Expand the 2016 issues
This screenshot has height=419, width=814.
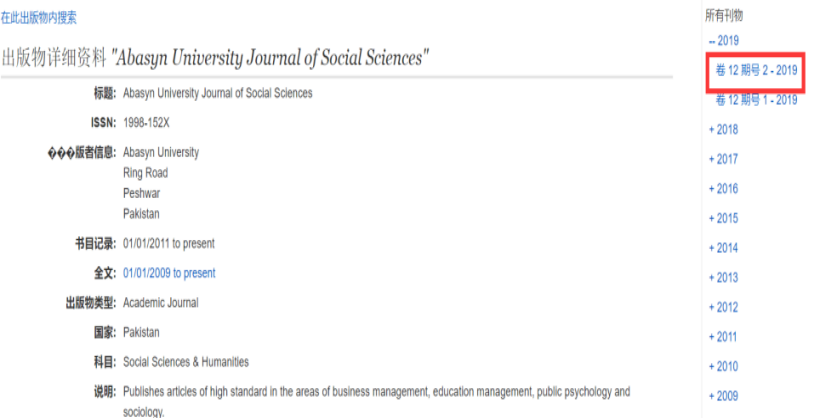tap(724, 188)
